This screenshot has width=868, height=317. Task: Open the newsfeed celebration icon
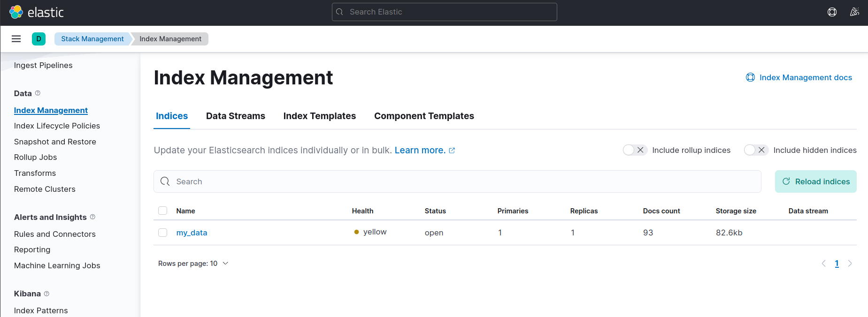854,12
